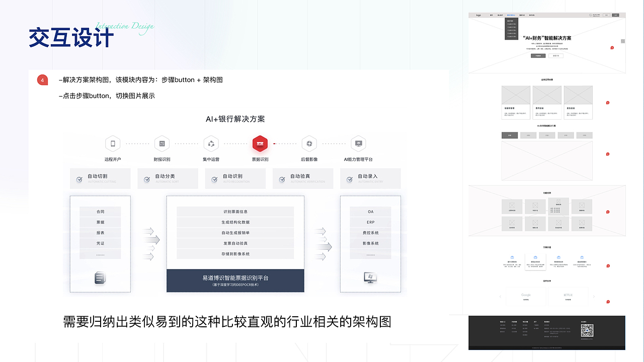
Task: Click the QR code in the wireframe footer
Action: [587, 331]
